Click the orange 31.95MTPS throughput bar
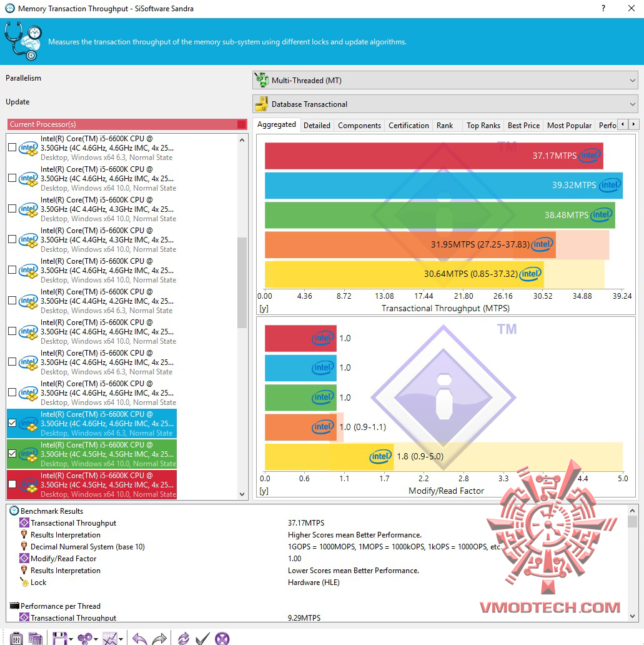This screenshot has width=644, height=645. (x=410, y=244)
